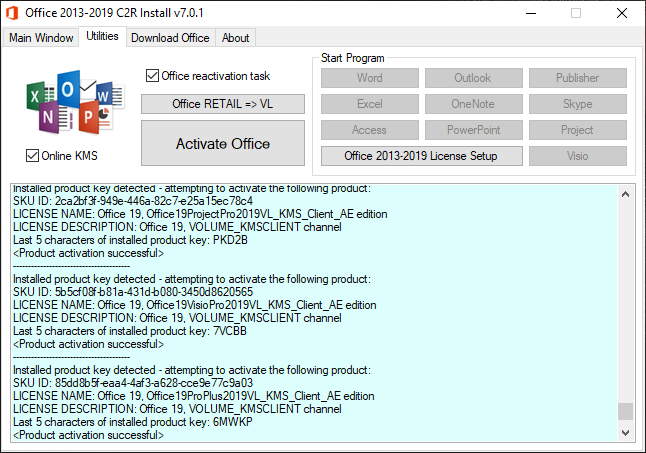Click the Office19ProjectPro2019VL license name line
646x453 pixels.
coord(200,214)
